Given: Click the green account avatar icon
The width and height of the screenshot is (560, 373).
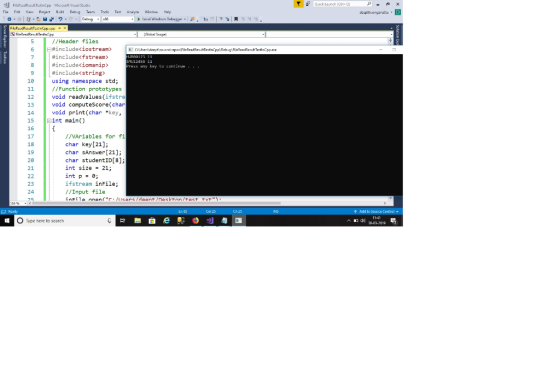Looking at the screenshot, I should coord(398,12).
